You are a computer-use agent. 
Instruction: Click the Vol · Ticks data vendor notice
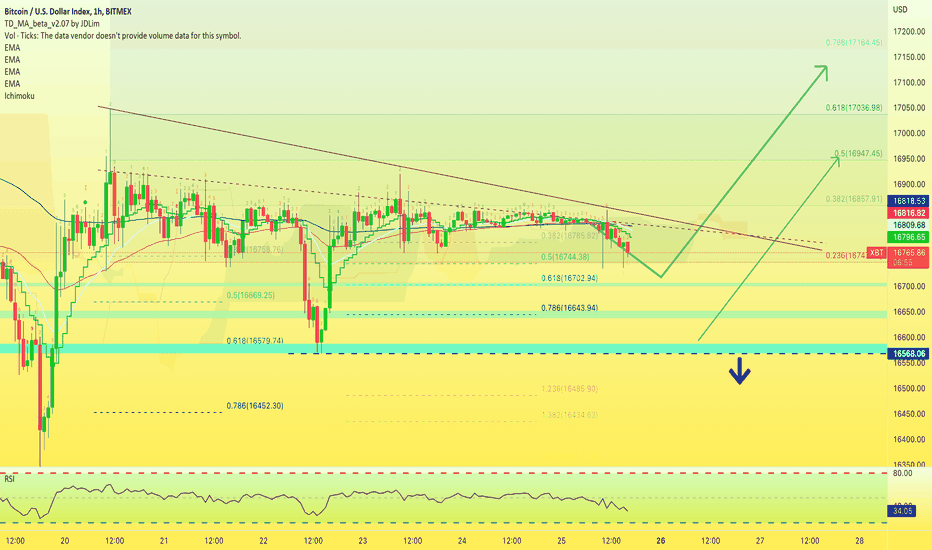[122, 36]
